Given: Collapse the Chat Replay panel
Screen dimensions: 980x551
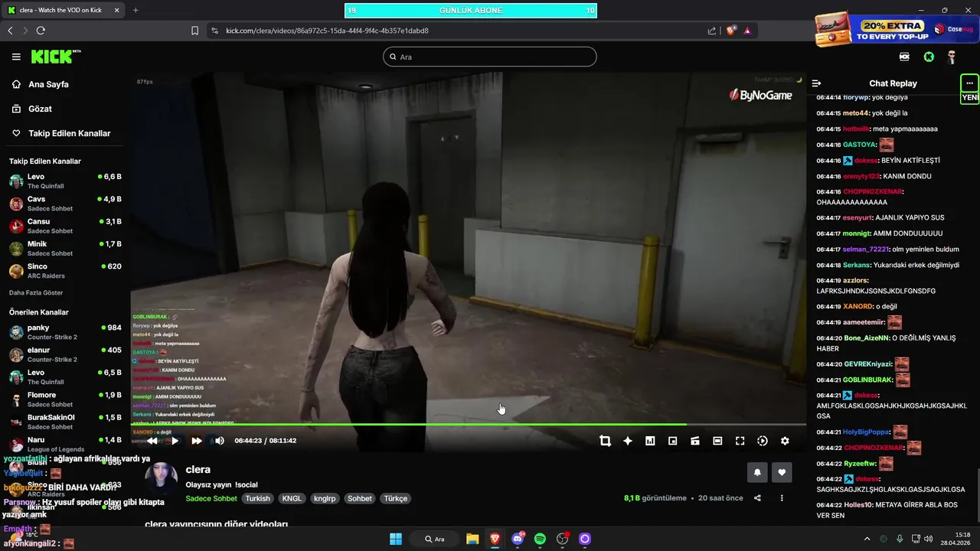Looking at the screenshot, I should 816,83.
